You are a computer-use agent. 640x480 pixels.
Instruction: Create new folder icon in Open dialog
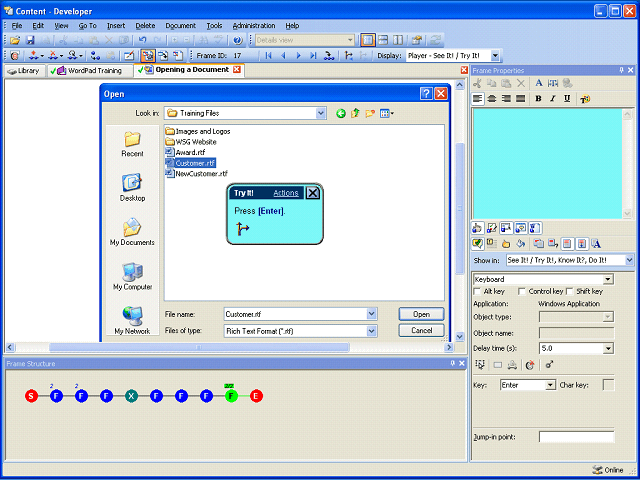(370, 113)
